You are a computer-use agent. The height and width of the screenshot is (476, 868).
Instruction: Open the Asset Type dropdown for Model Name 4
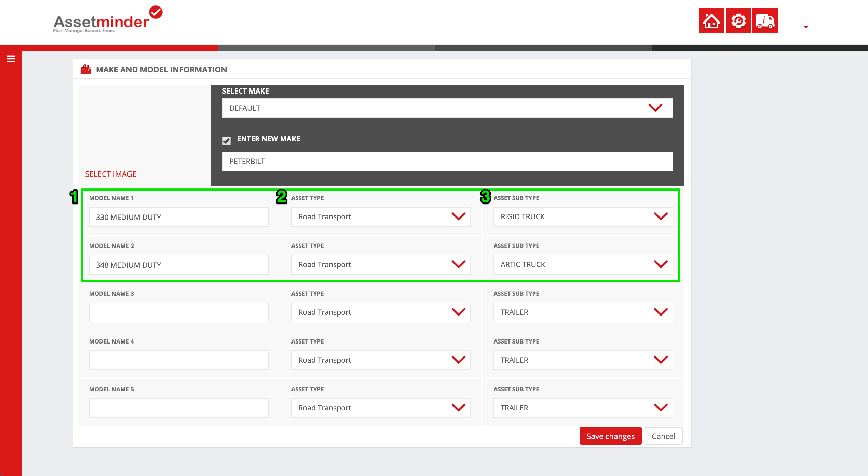click(381, 360)
